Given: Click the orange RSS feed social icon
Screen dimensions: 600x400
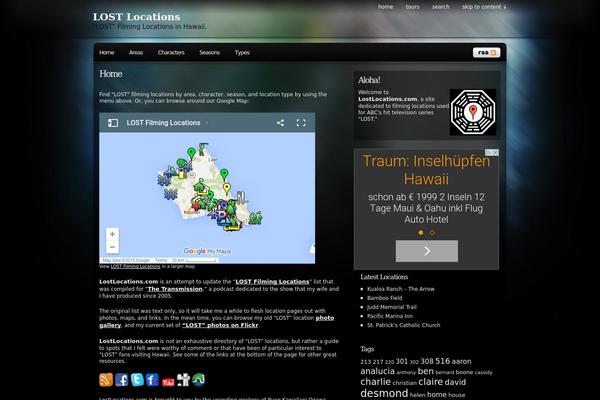Looking at the screenshot, I should click(106, 380).
